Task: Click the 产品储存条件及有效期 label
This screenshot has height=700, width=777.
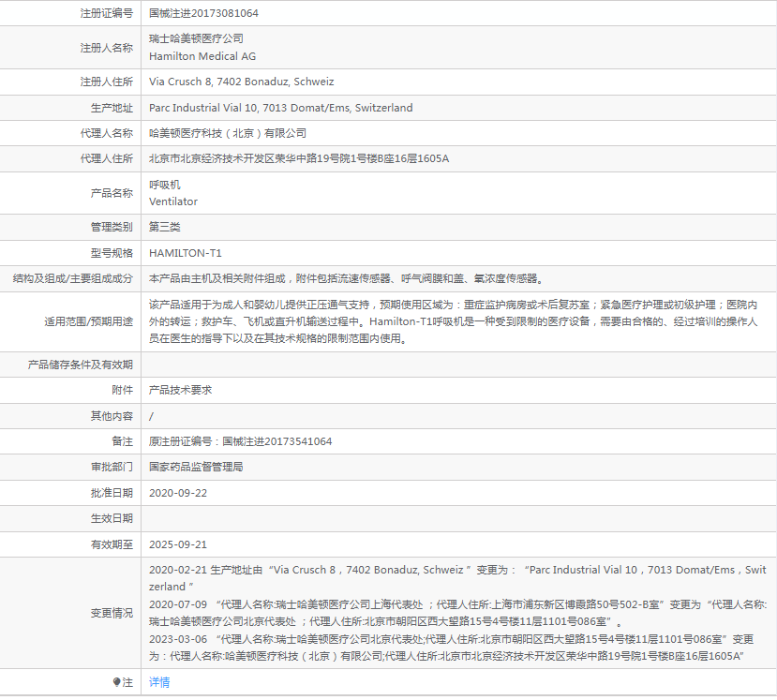Action: tap(81, 365)
